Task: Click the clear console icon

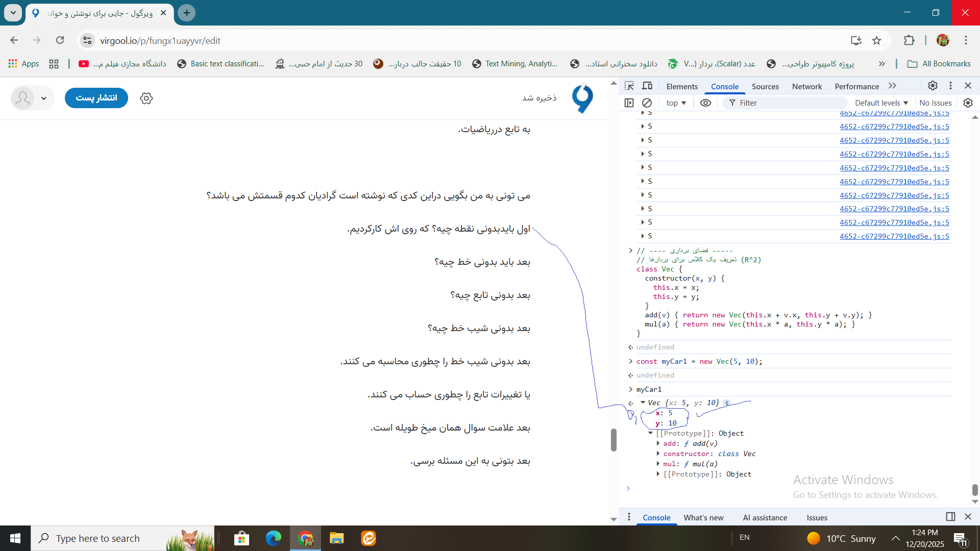Action: pos(647,103)
